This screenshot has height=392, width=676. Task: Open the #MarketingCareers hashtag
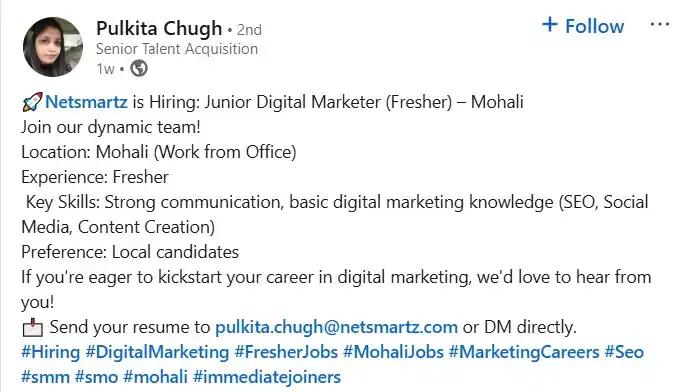pos(524,352)
